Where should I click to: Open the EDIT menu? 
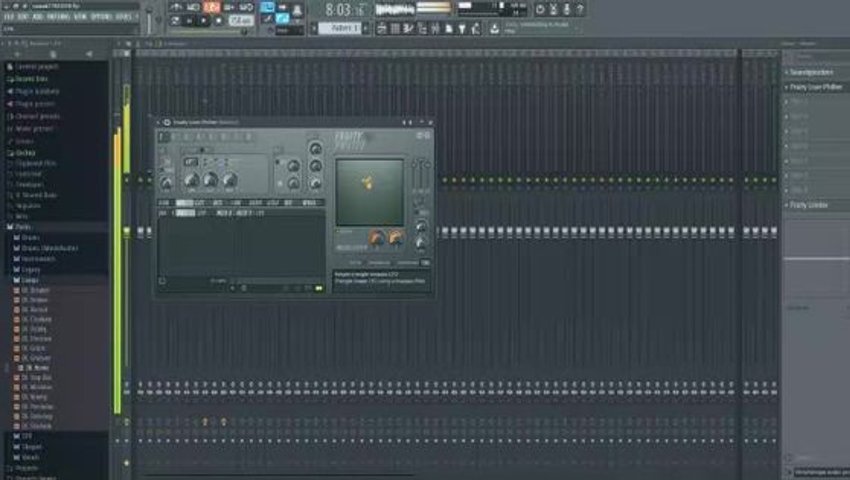point(22,17)
